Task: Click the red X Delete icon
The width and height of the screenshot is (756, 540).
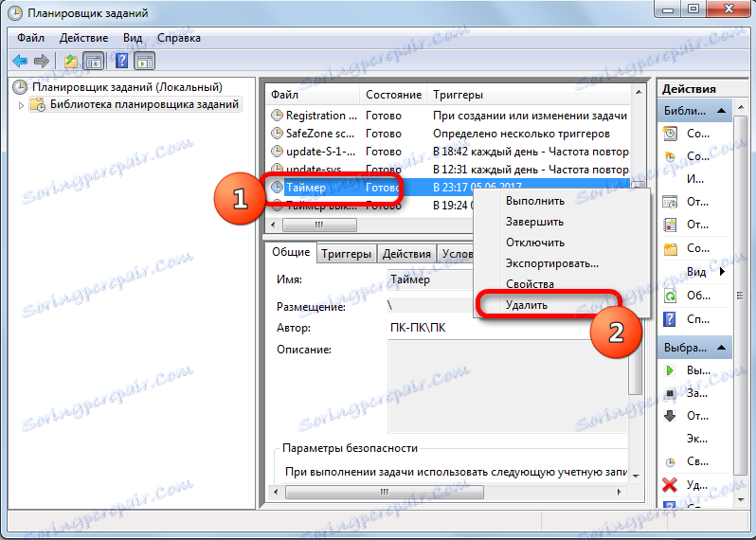Action: 670,485
